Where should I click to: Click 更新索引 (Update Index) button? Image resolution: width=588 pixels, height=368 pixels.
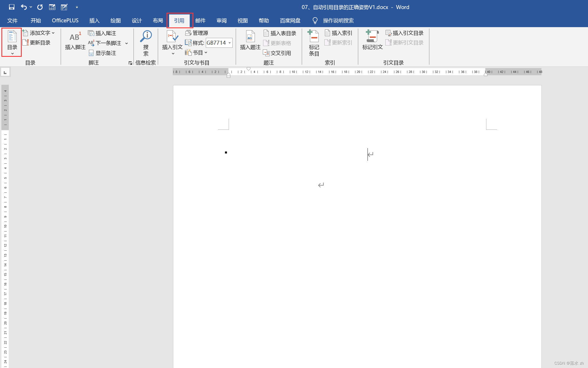(338, 43)
